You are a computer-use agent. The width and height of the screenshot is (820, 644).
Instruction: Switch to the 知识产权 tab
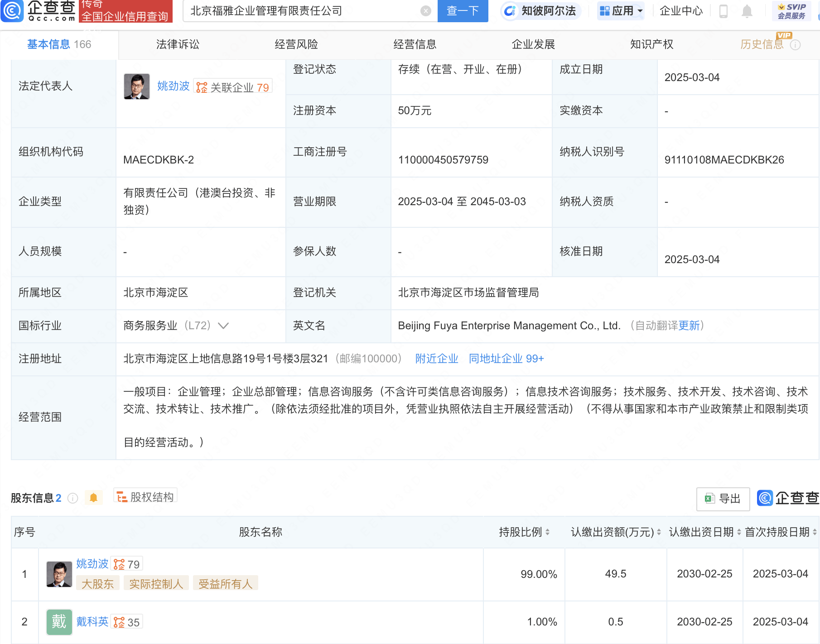(652, 44)
